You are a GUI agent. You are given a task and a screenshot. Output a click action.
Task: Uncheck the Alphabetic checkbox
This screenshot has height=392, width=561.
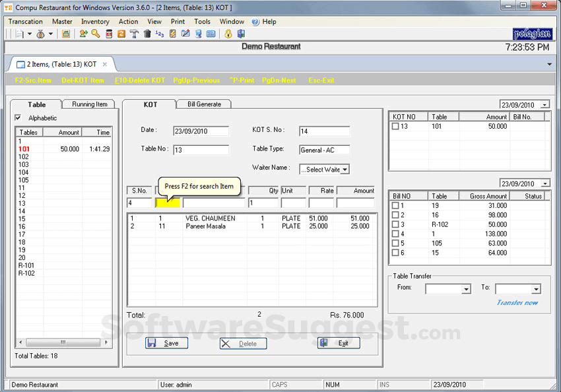point(16,117)
